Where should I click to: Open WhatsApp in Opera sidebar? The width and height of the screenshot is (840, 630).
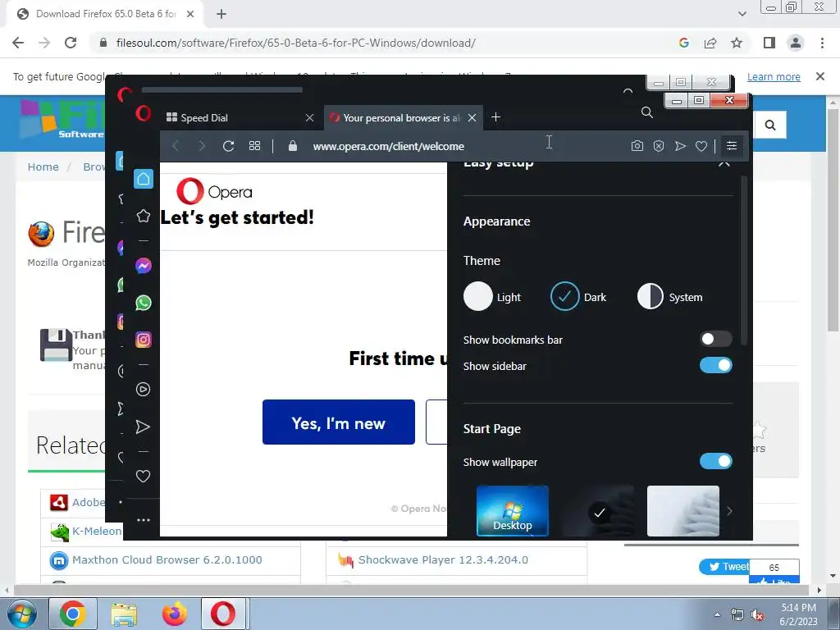pyautogui.click(x=143, y=303)
